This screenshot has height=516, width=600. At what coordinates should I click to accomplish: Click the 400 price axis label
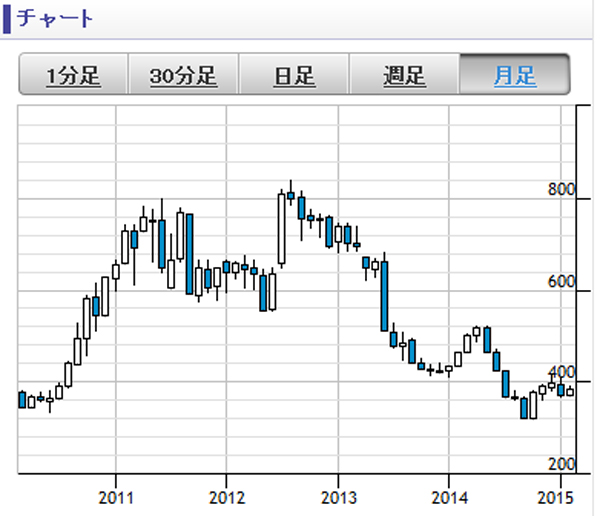(562, 372)
